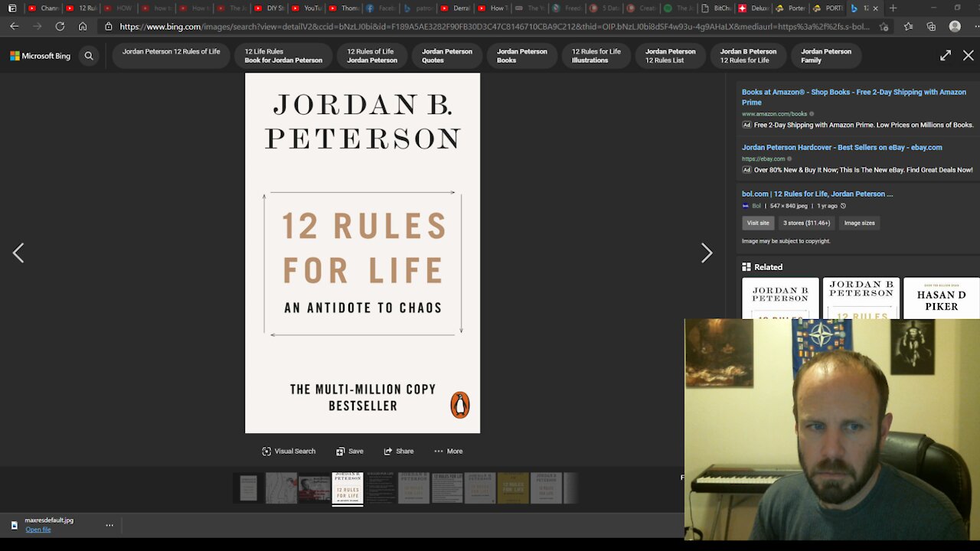The image size is (980, 551).
Task: Select Jordan Peterson 12 Rules List chip
Action: click(x=671, y=56)
